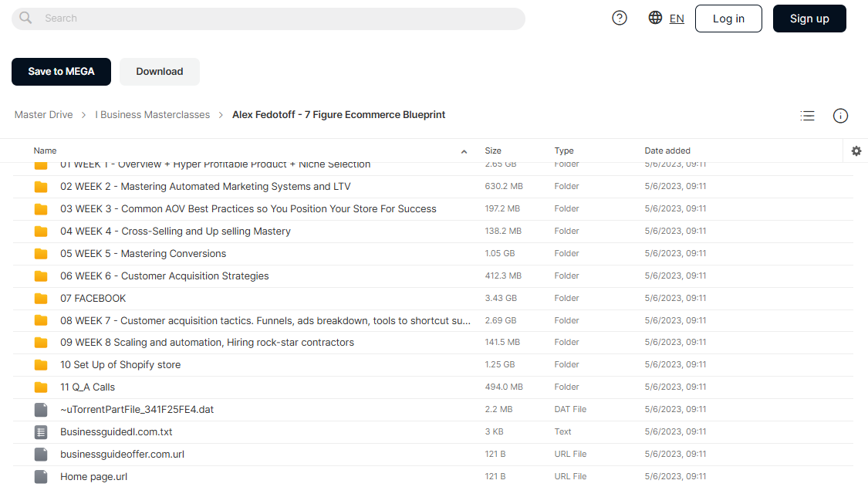868x487 pixels.
Task: Click 1.05 GB size value
Action: click(x=500, y=253)
